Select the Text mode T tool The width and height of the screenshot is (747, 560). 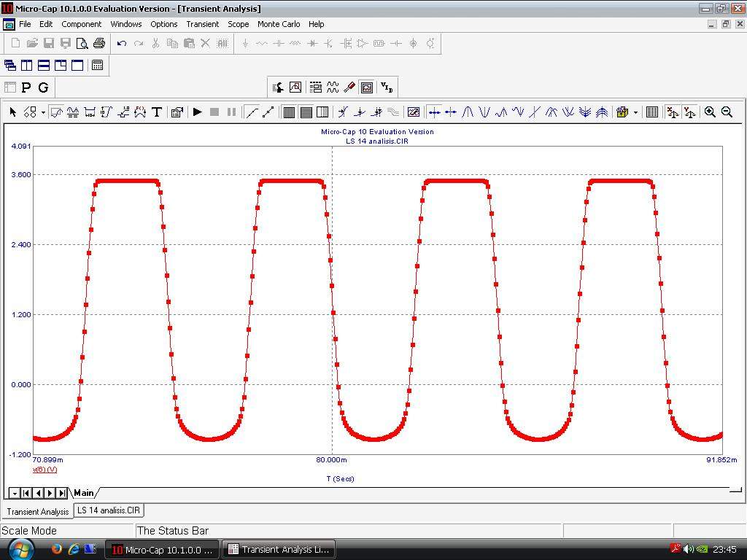[156, 112]
